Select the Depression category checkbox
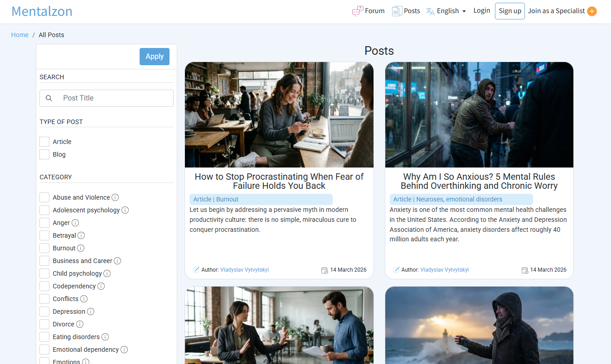 (x=44, y=311)
